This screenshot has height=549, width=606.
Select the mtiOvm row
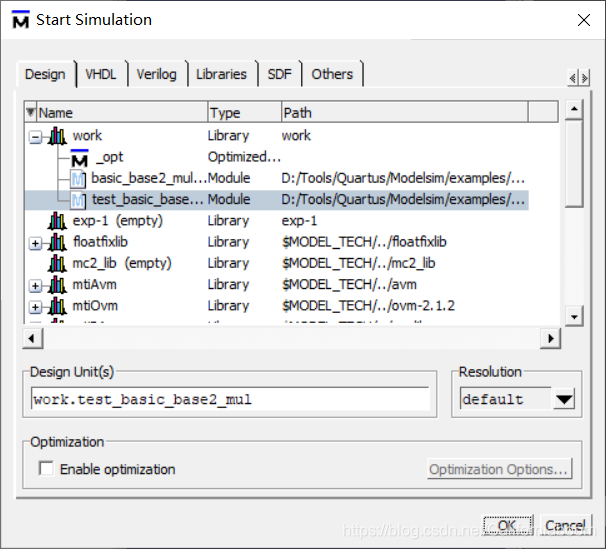(276, 306)
